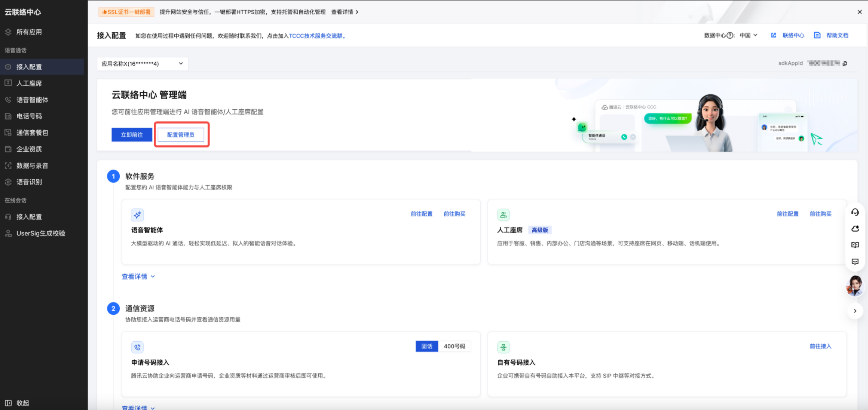
Task: Click the 通信套餐包 sidebar icon
Action: point(9,133)
